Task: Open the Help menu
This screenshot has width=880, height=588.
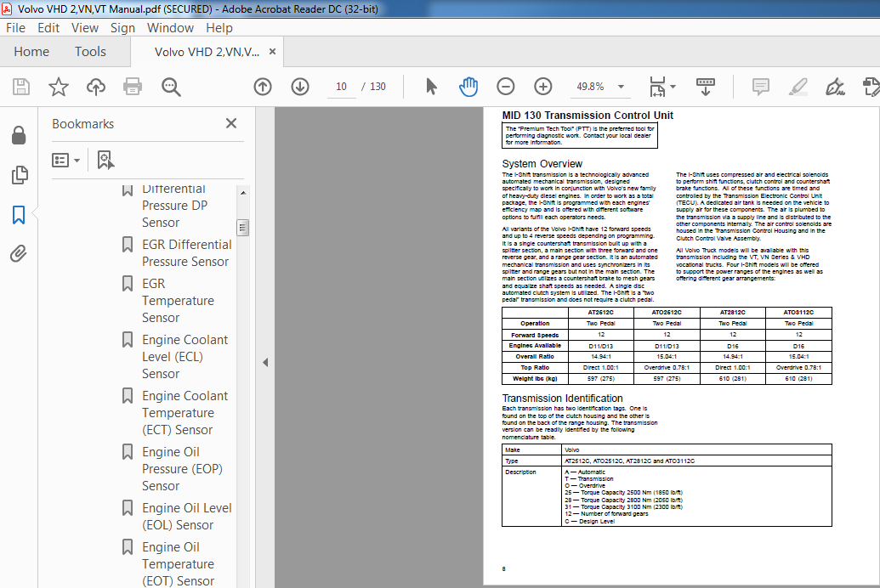Action: coord(219,27)
